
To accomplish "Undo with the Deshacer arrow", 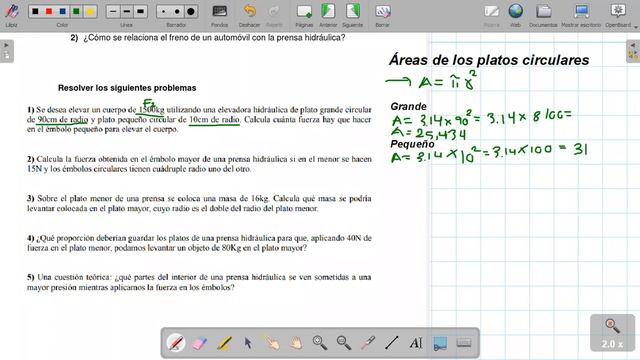I will pyautogui.click(x=249, y=11).
